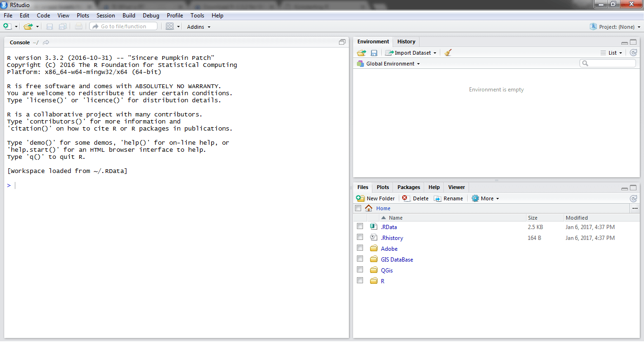Screen dimensions: 644x362
Task: Open the Build menu
Action: 129,16
